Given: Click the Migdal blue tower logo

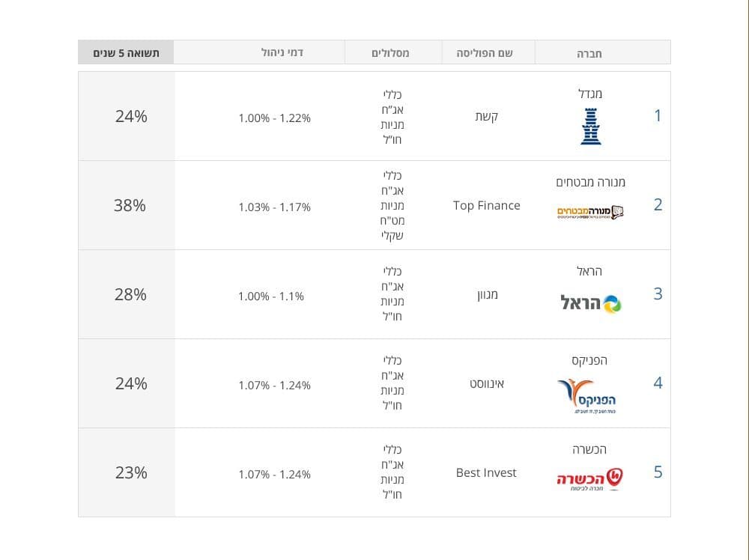Looking at the screenshot, I should tap(591, 127).
